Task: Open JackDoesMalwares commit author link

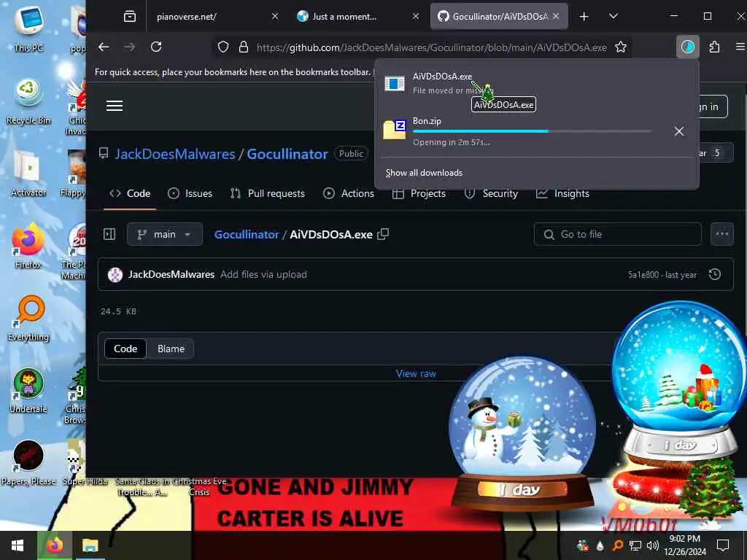Action: coord(171,274)
